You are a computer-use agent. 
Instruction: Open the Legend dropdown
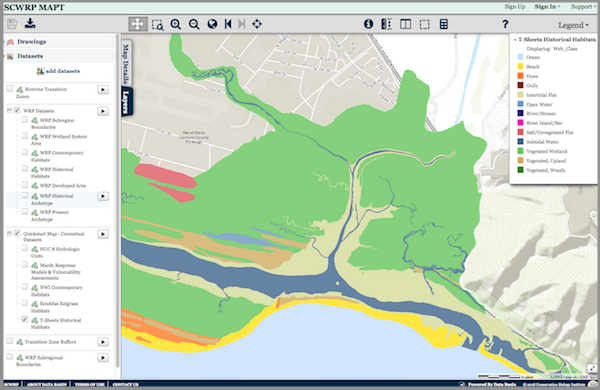[x=573, y=25]
